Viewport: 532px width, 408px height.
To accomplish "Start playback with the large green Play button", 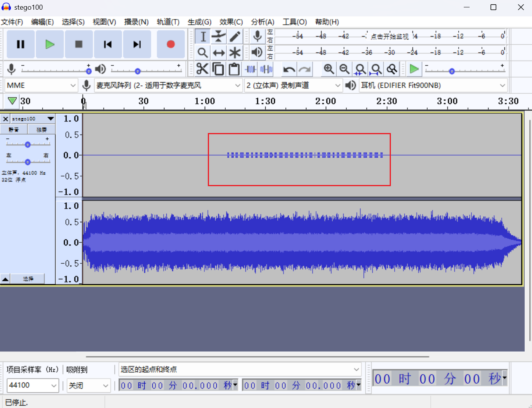I will (50, 44).
